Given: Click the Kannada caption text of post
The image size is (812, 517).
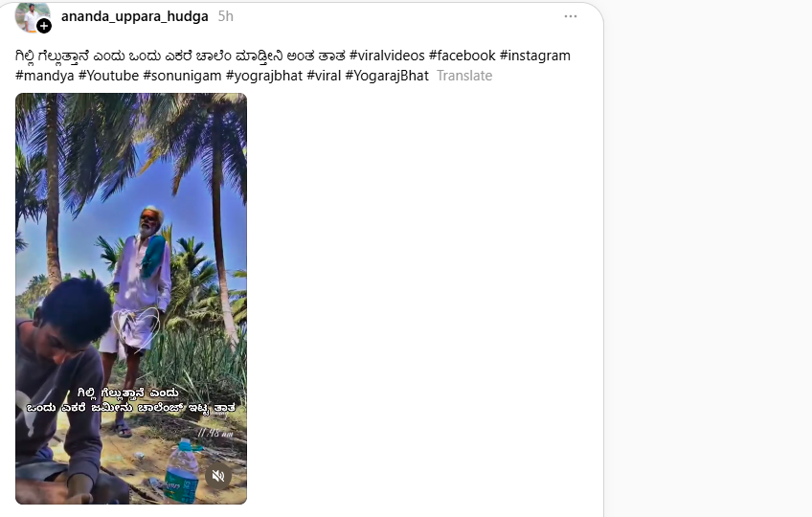Looking at the screenshot, I should click(x=180, y=56).
